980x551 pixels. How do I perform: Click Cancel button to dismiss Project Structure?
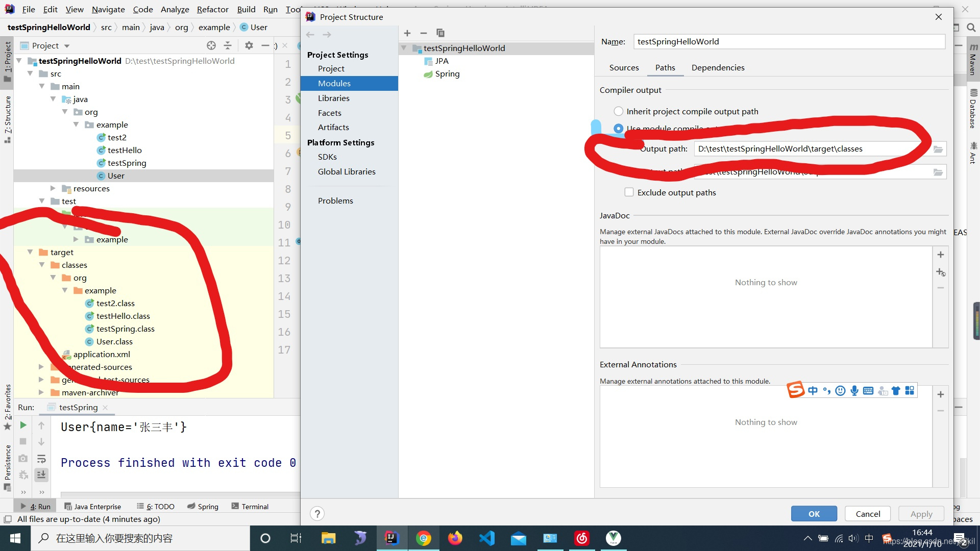click(867, 513)
